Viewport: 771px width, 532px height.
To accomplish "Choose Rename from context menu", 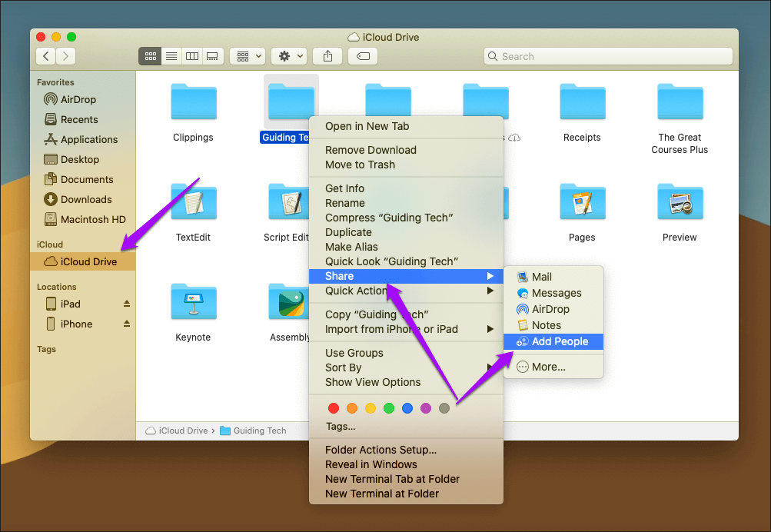I will point(406,203).
